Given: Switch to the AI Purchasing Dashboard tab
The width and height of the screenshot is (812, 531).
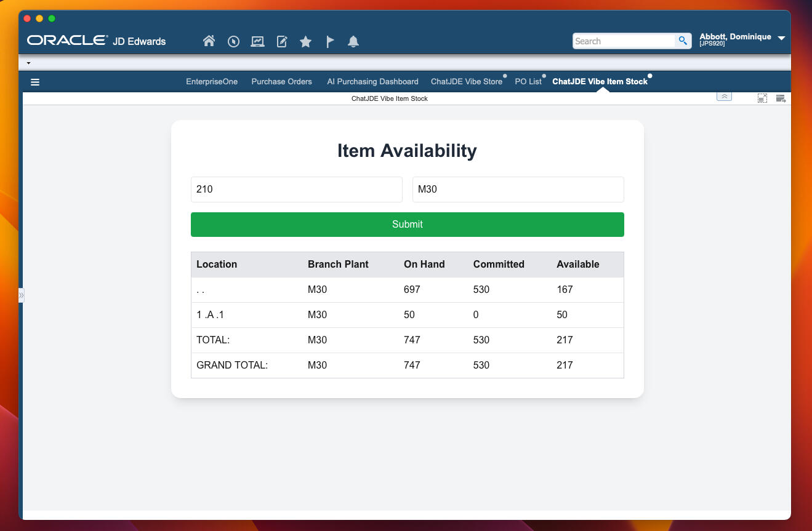Looking at the screenshot, I should pos(372,81).
